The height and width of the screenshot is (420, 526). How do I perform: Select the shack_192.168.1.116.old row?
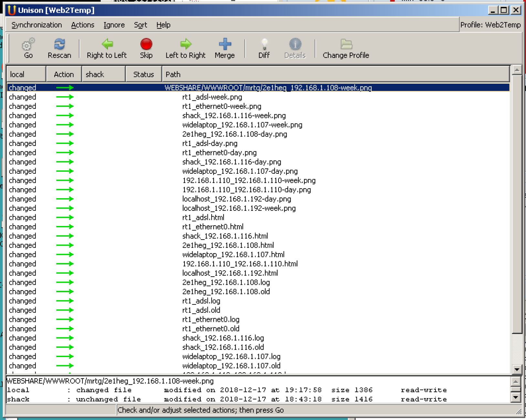coord(258,347)
